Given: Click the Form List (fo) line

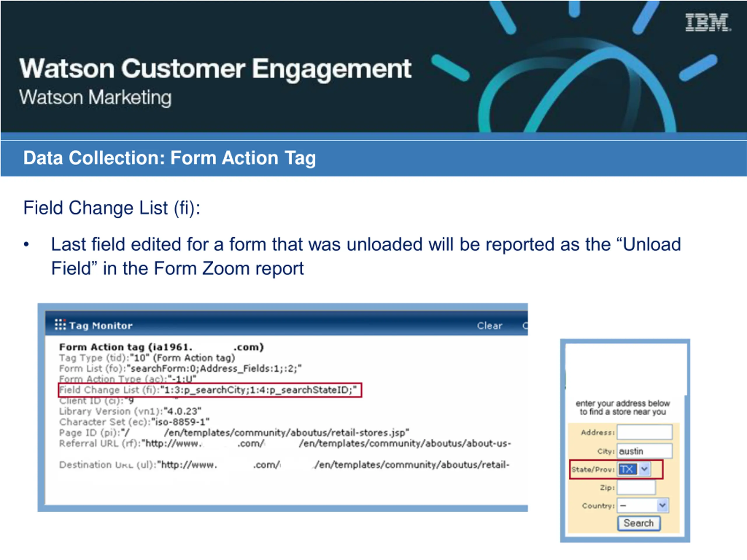Looking at the screenshot, I should click(180, 369).
